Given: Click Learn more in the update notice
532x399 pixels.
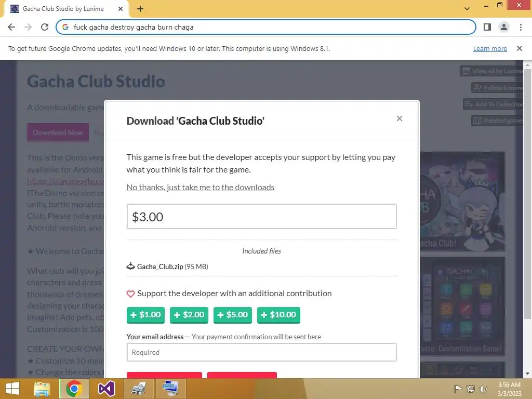Looking at the screenshot, I should [490, 48].
